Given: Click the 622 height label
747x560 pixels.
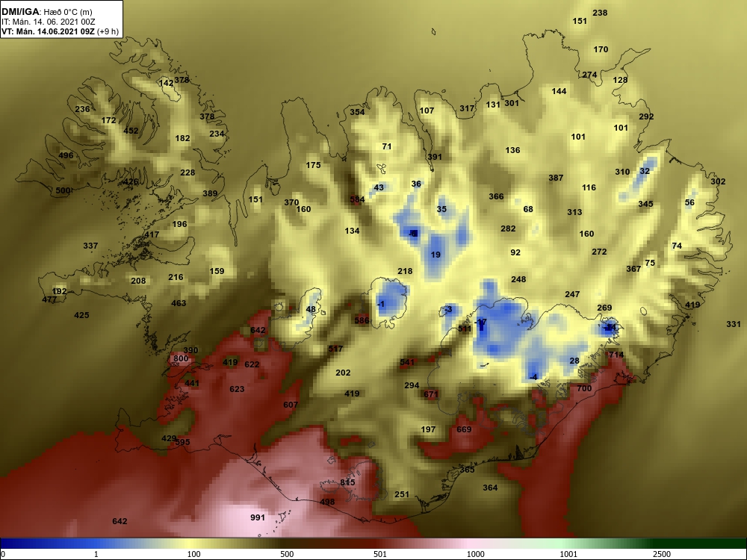Looking at the screenshot, I should click(x=252, y=365).
